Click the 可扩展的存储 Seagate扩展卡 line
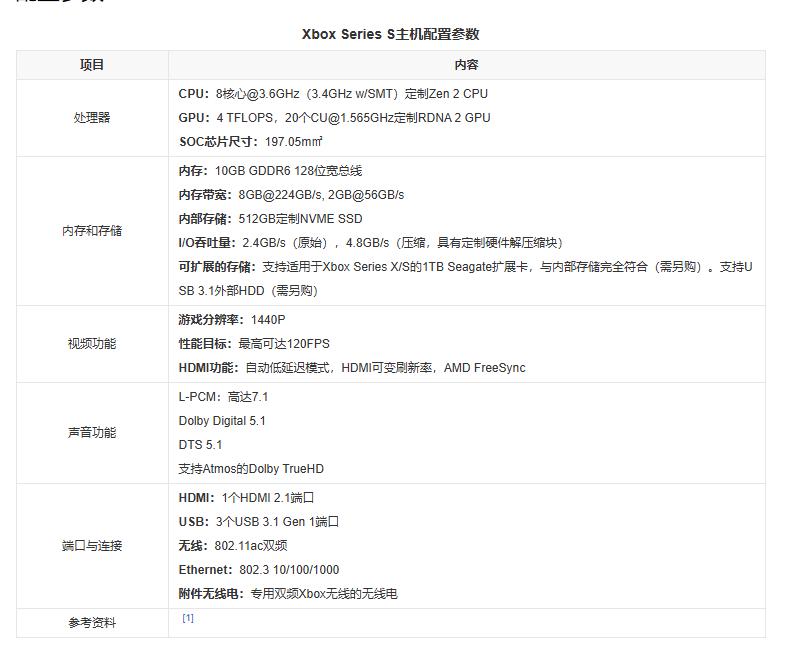The width and height of the screenshot is (805, 646). pyautogui.click(x=465, y=267)
